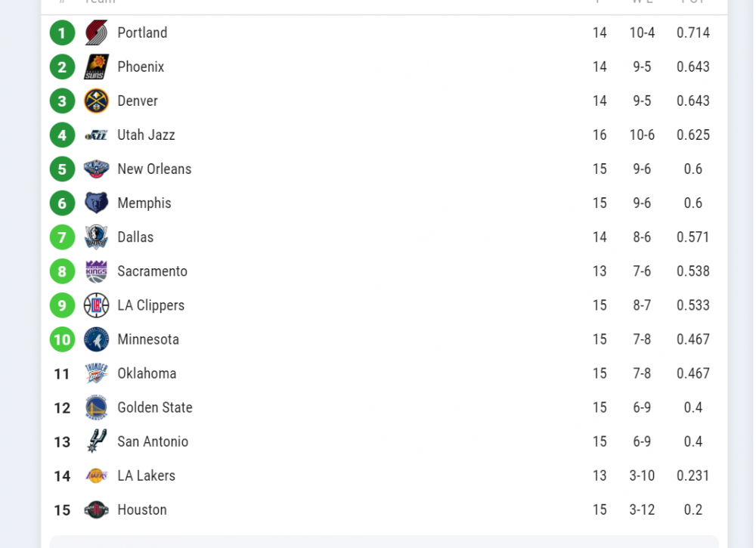Click the Utah Jazz logo
This screenshot has height=548, width=756.
[x=97, y=135]
